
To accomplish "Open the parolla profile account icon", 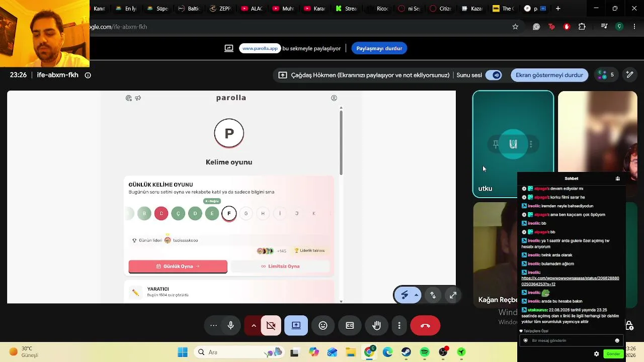I will point(334,98).
